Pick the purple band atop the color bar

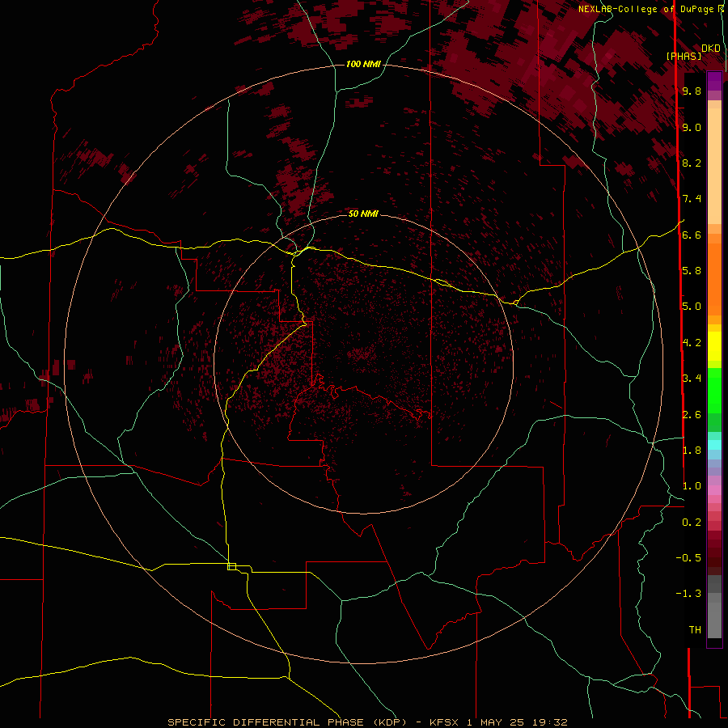pyautogui.click(x=714, y=81)
